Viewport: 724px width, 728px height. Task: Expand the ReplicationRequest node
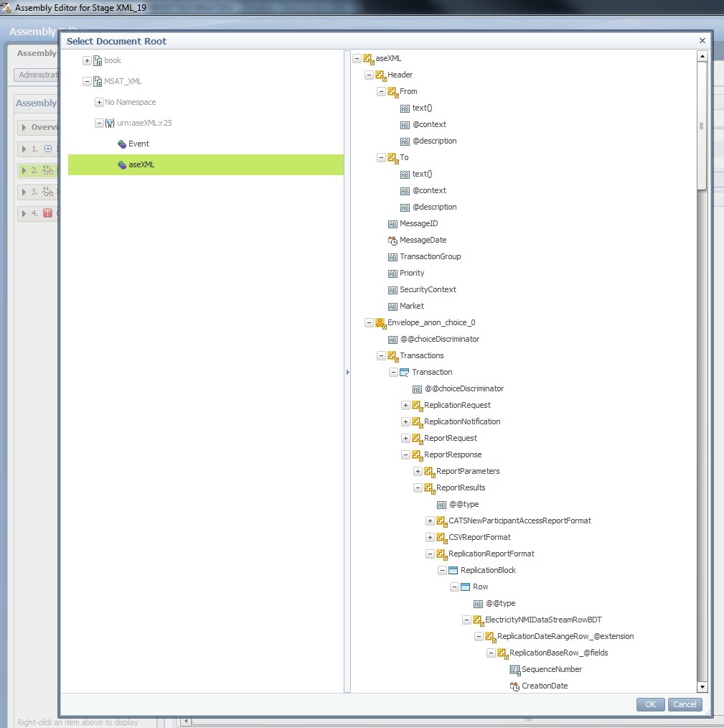point(405,406)
